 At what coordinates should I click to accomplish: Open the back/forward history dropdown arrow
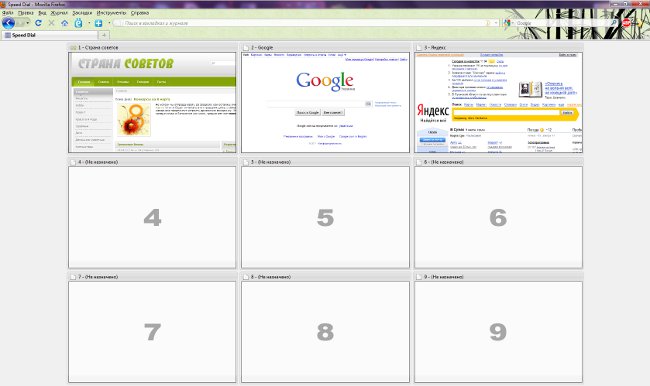coord(28,23)
